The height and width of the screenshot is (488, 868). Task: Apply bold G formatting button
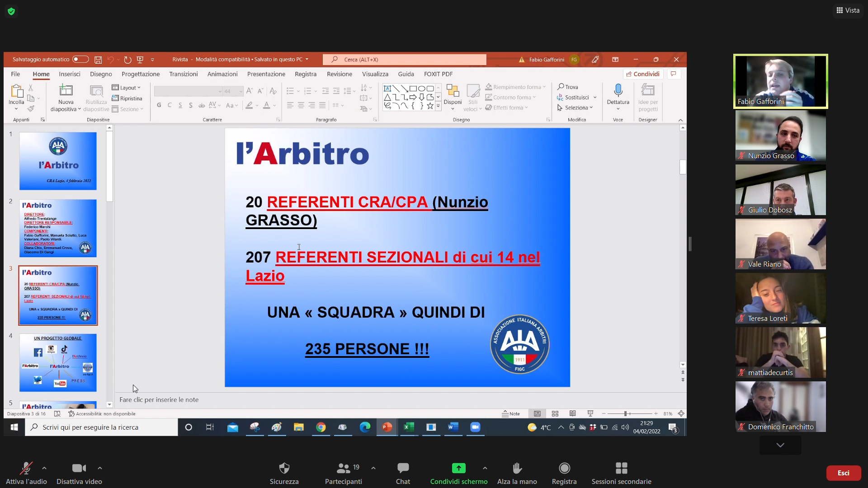[159, 105]
